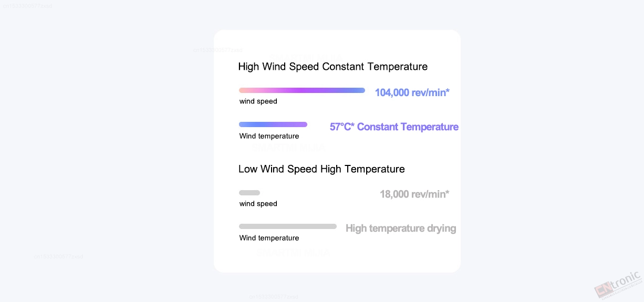Click 'wind speed' label under short gray bar
This screenshot has height=302, width=644.
(x=258, y=204)
